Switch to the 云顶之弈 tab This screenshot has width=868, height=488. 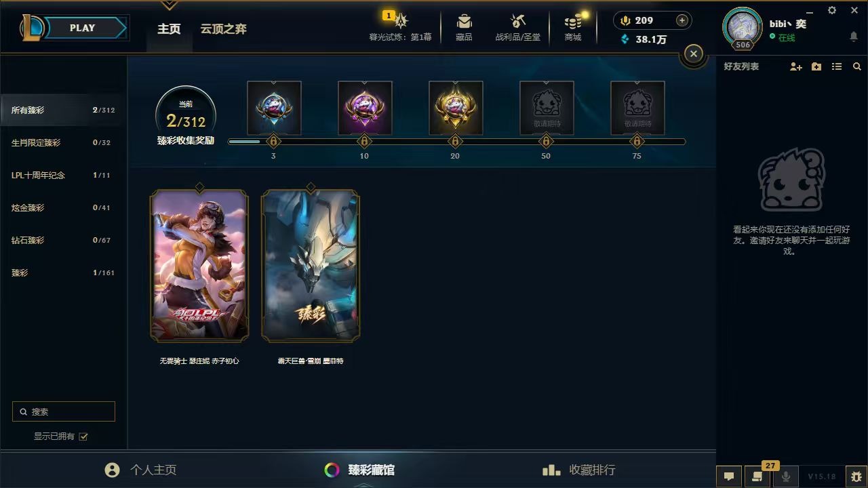click(223, 28)
